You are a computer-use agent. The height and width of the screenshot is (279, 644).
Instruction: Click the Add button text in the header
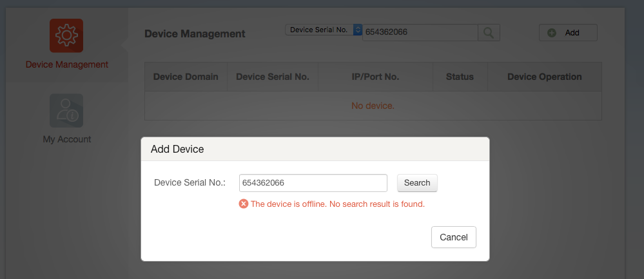[x=572, y=33]
